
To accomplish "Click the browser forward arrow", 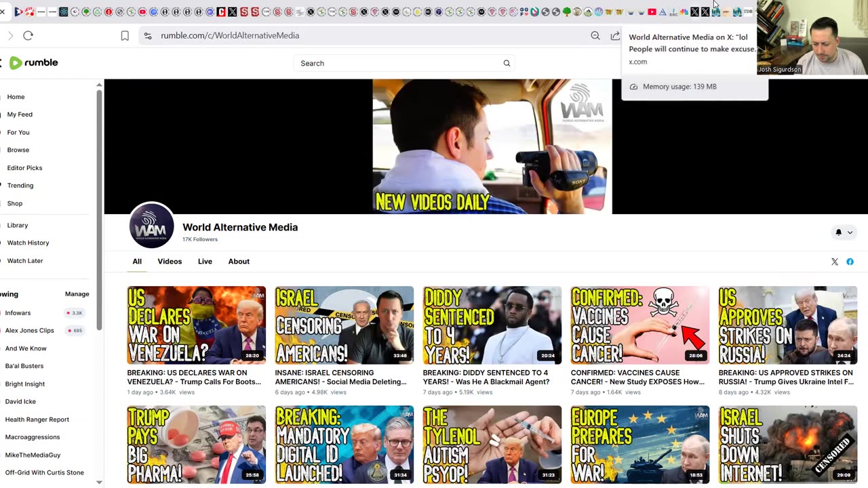I will coord(10,35).
